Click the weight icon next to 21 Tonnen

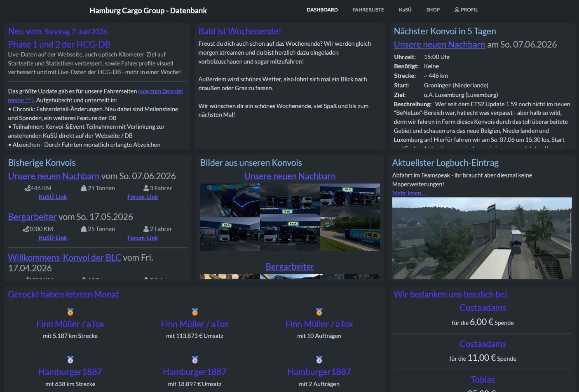84,188
